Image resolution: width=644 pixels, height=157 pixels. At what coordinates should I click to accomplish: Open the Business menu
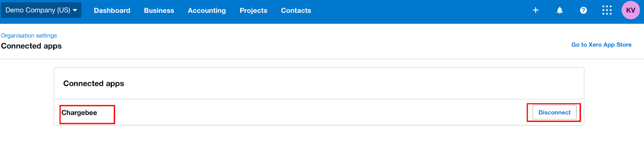tap(159, 10)
